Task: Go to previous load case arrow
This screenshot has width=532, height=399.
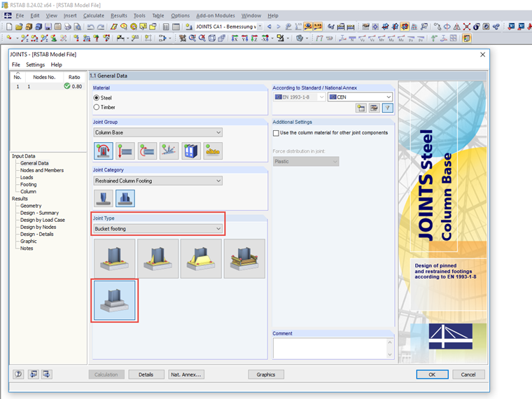Action: [269, 27]
